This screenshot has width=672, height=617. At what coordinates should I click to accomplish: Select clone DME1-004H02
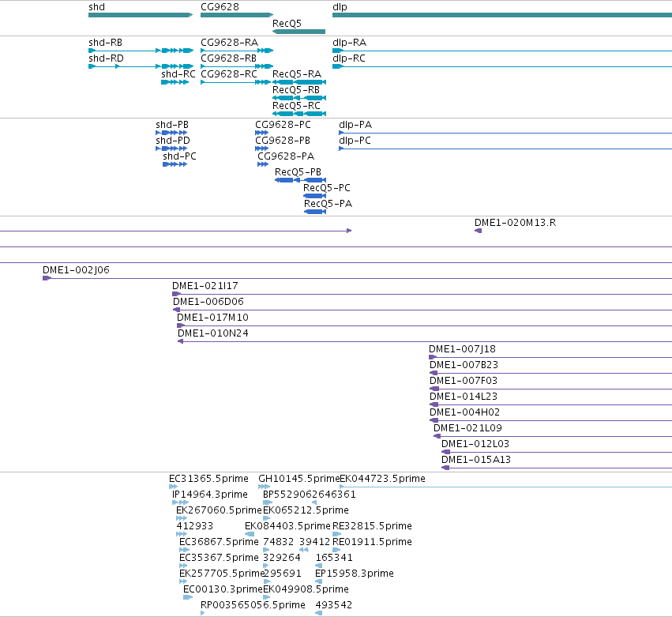coord(464,413)
